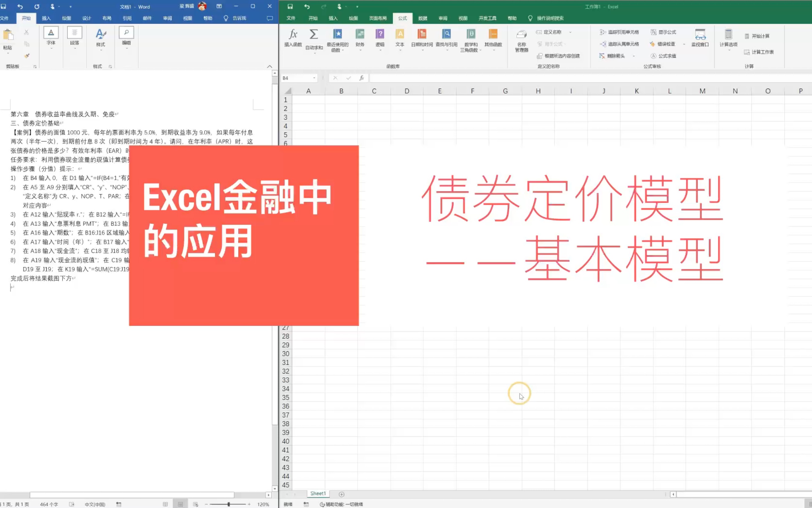Open Math and Trig functions icon
Image resolution: width=812 pixels, height=508 pixels.
[471, 34]
